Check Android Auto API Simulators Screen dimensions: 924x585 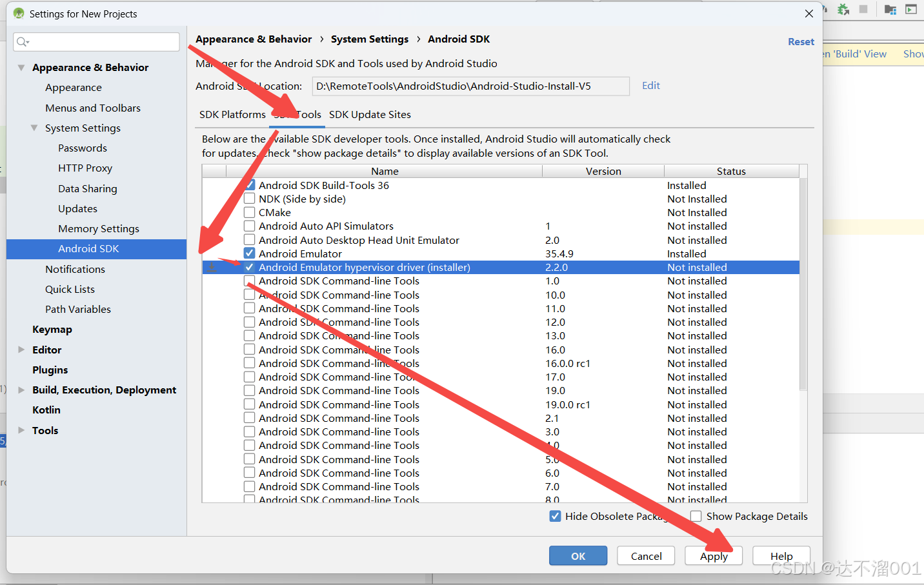pos(250,226)
